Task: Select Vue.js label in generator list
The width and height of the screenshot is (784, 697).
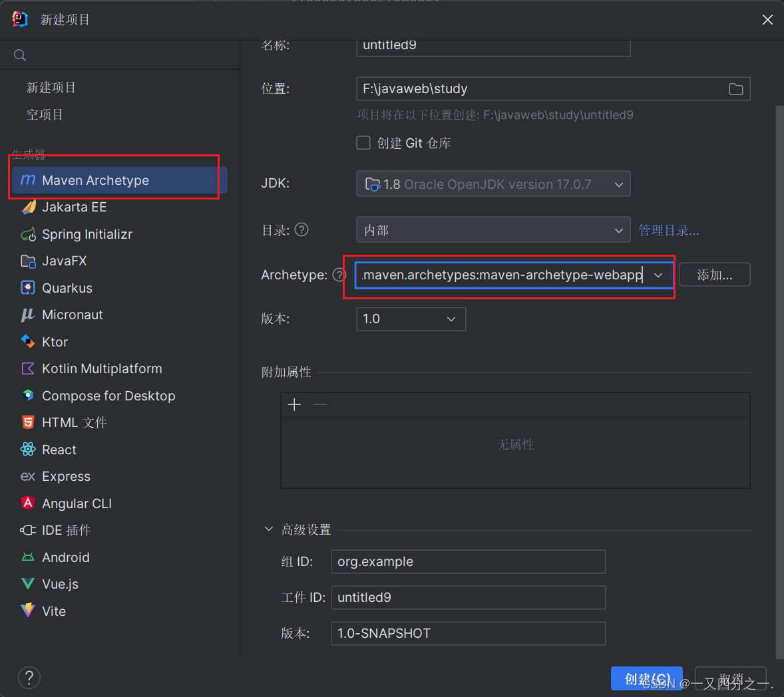Action: tap(60, 584)
